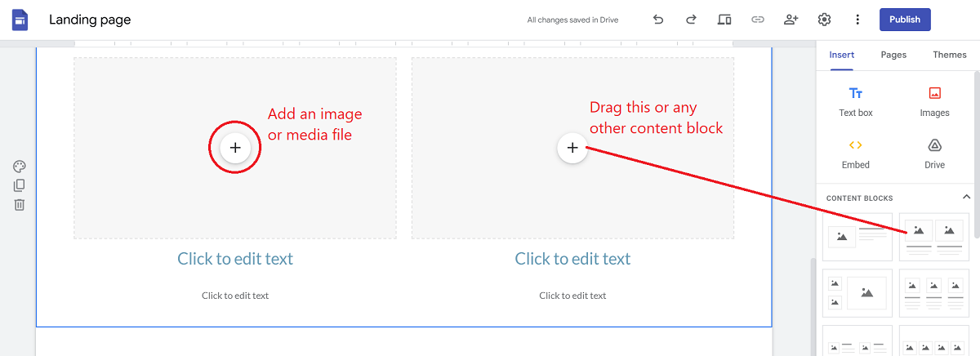Edit the right column small body text
The width and height of the screenshot is (980, 356).
(572, 296)
